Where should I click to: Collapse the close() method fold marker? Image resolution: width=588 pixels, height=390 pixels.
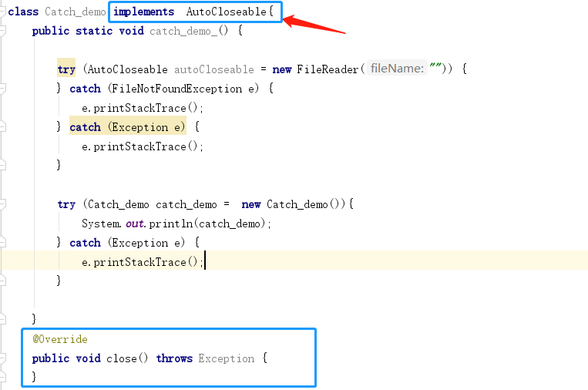2,358
